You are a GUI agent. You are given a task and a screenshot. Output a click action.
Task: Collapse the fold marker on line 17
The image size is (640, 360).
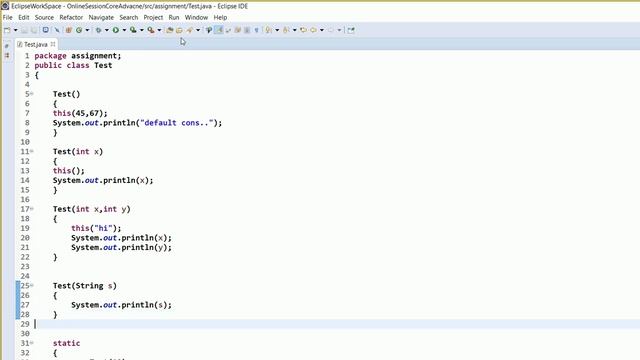32,209
